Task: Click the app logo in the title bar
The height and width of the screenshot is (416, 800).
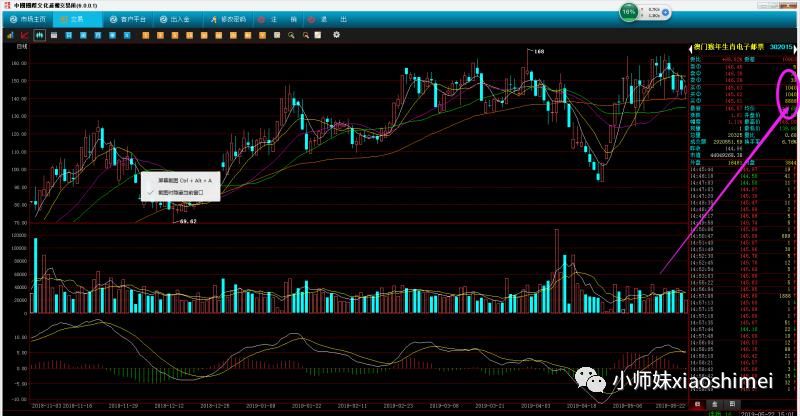Action: (8, 5)
